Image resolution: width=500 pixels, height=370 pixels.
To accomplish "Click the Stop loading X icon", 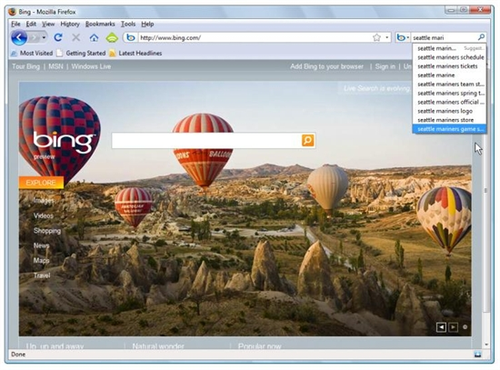I will (76, 38).
